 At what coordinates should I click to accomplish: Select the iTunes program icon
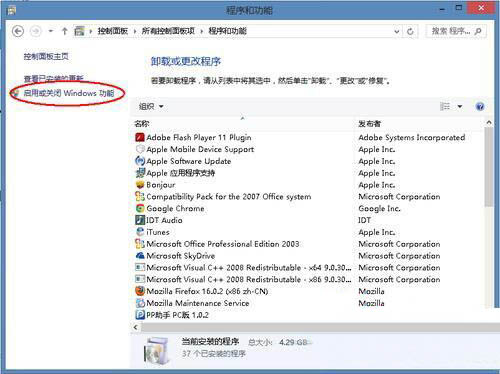140,232
